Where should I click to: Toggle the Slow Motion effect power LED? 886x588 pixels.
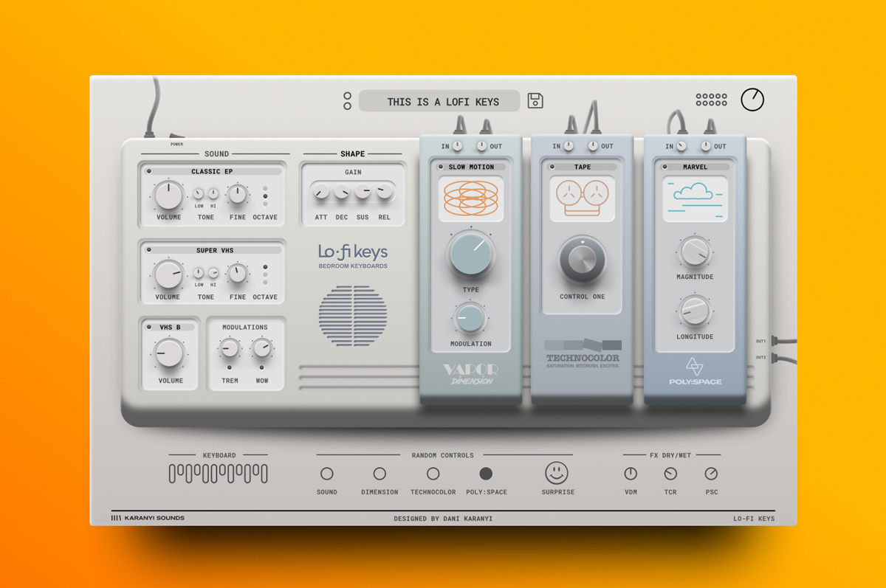pyautogui.click(x=442, y=167)
